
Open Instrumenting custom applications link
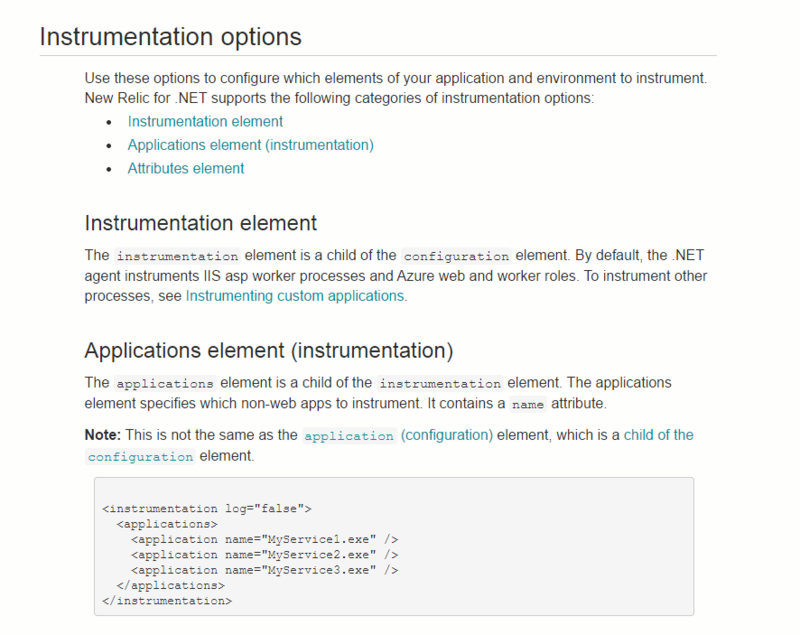[295, 296]
